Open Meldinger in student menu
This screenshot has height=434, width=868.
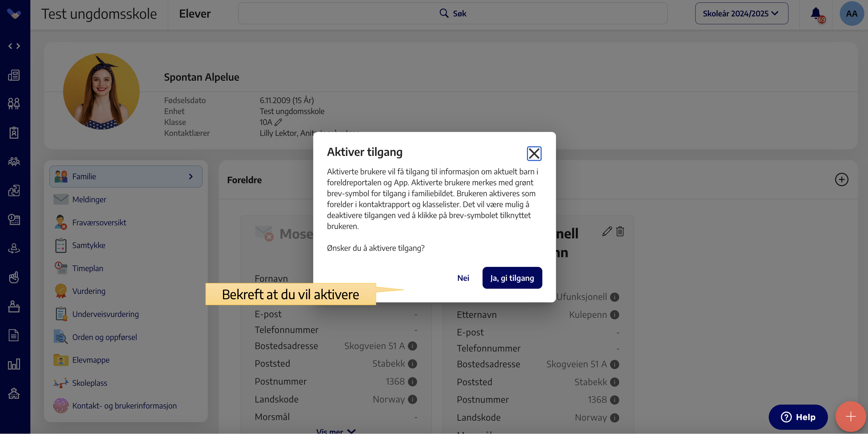click(89, 199)
